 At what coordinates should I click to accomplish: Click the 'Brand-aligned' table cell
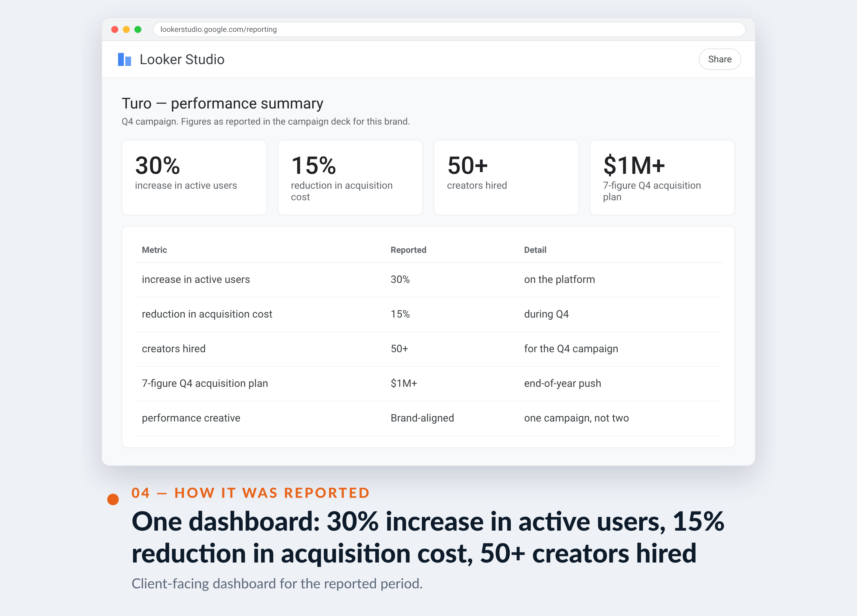click(x=422, y=418)
